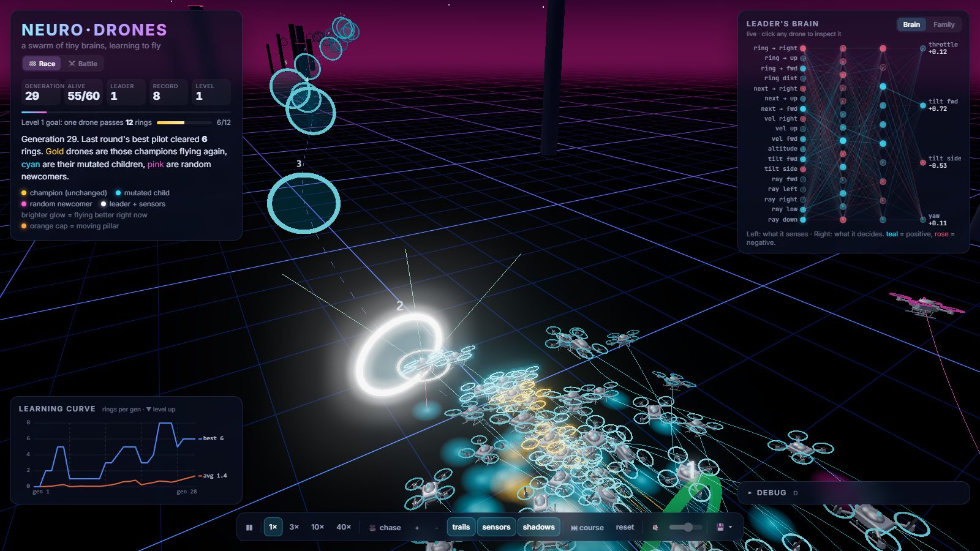The image size is (980, 551).
Task: Pause the simulation
Action: click(249, 527)
